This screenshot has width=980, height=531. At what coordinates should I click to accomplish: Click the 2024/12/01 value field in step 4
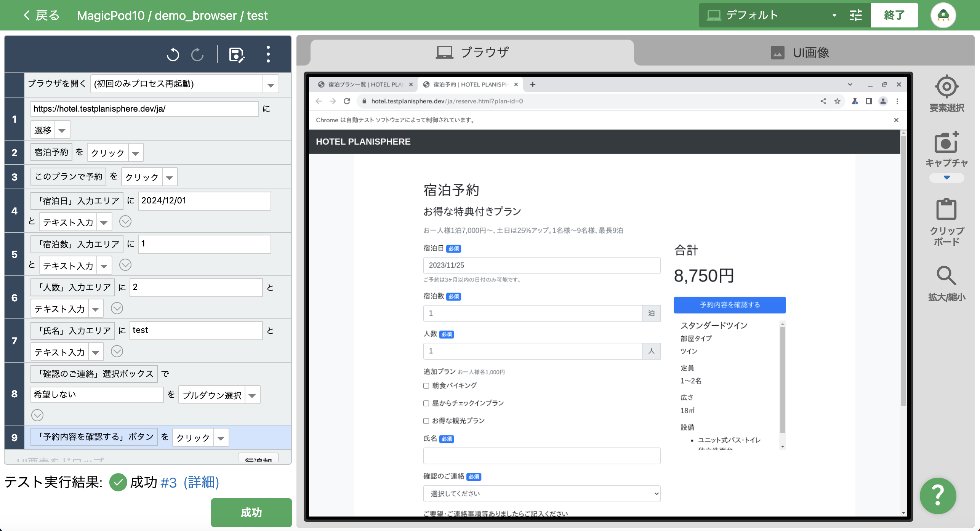204,201
